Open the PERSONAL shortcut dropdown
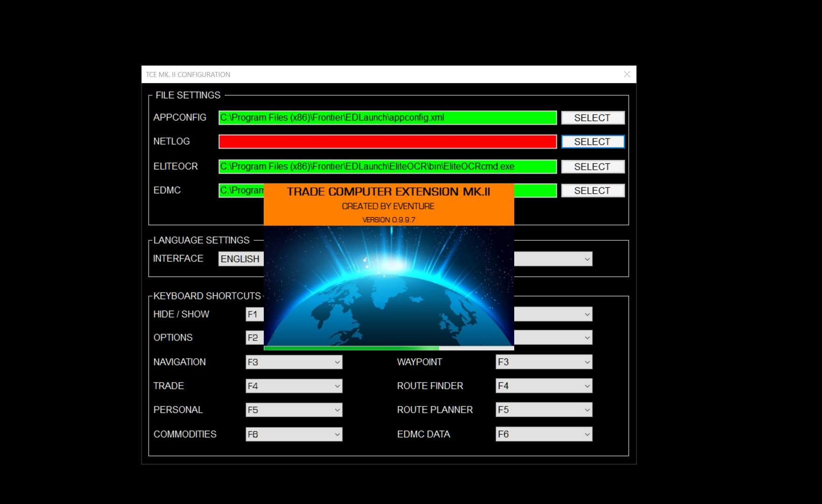Screen dimensions: 822x504 click(294, 410)
